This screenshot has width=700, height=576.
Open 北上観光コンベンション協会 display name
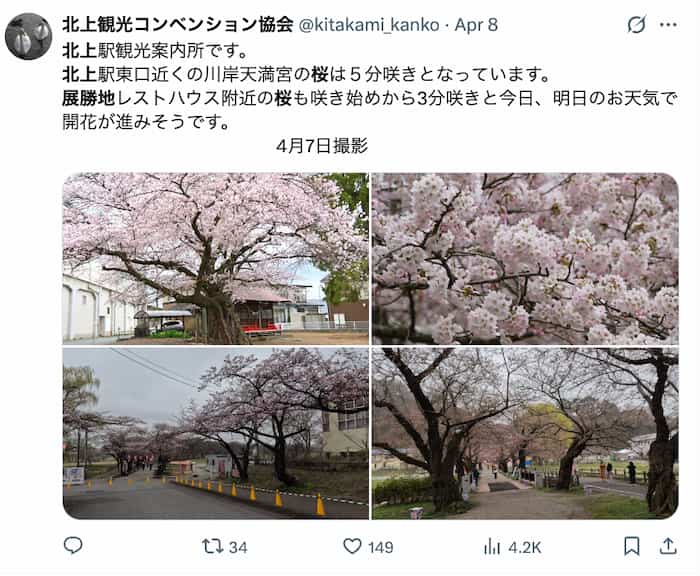[x=178, y=25]
